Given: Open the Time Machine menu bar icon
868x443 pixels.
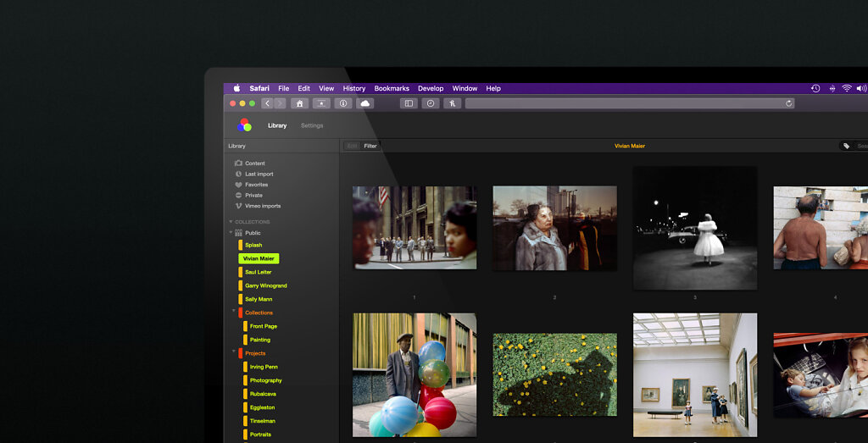Looking at the screenshot, I should coord(815,88).
